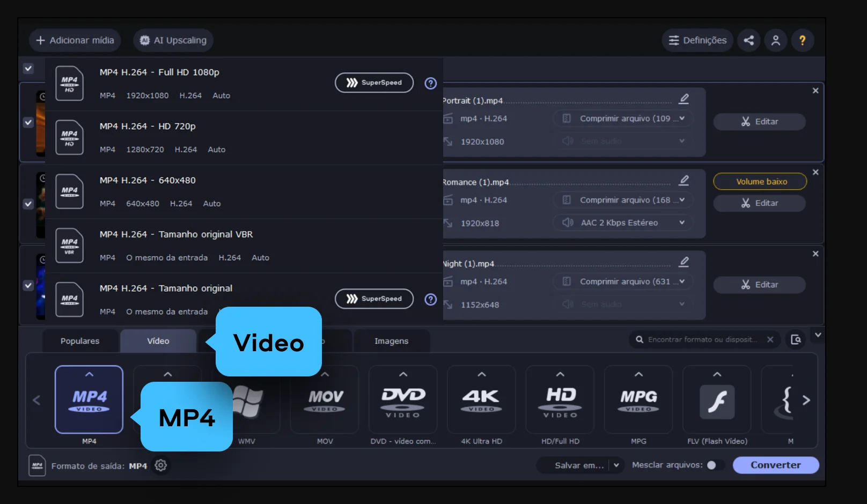
Task: Open Salvar em dropdown arrow
Action: [x=616, y=465]
